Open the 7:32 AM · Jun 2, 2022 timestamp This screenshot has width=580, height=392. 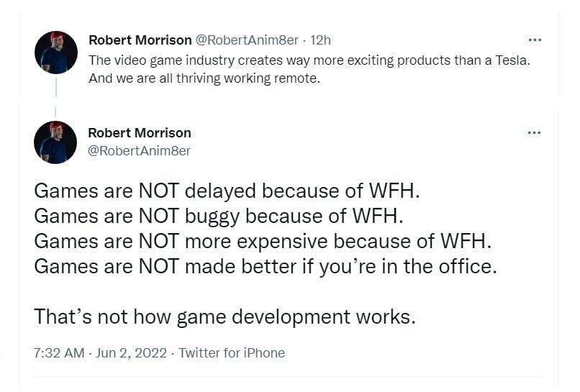click(100, 352)
